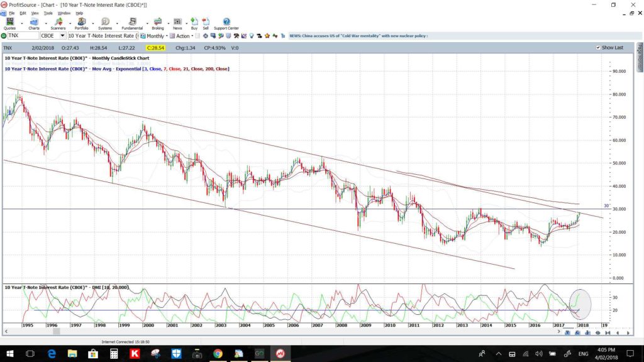Expand the dropdown arrow next to Fundamental
This screenshot has height=362, width=644.
pos(147,24)
